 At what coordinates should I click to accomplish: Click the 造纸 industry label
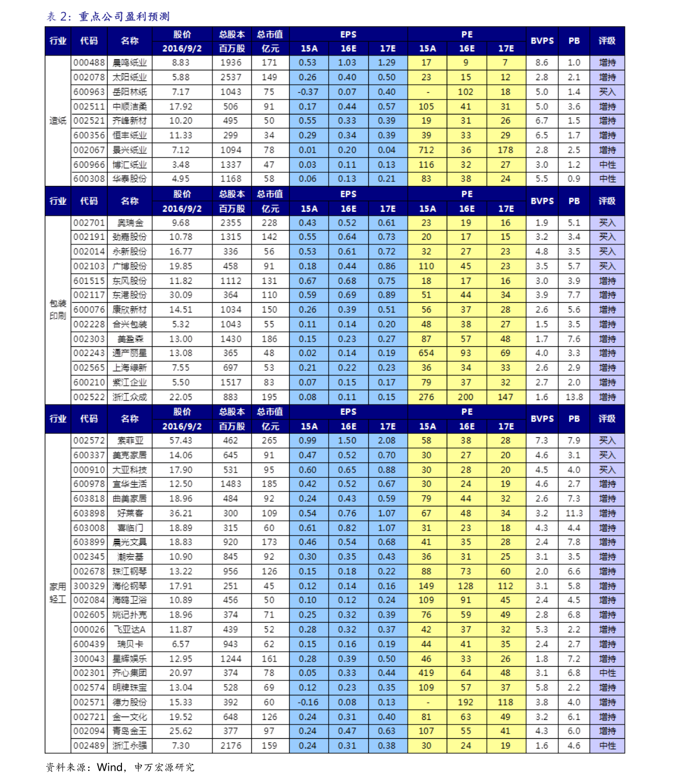[58, 121]
